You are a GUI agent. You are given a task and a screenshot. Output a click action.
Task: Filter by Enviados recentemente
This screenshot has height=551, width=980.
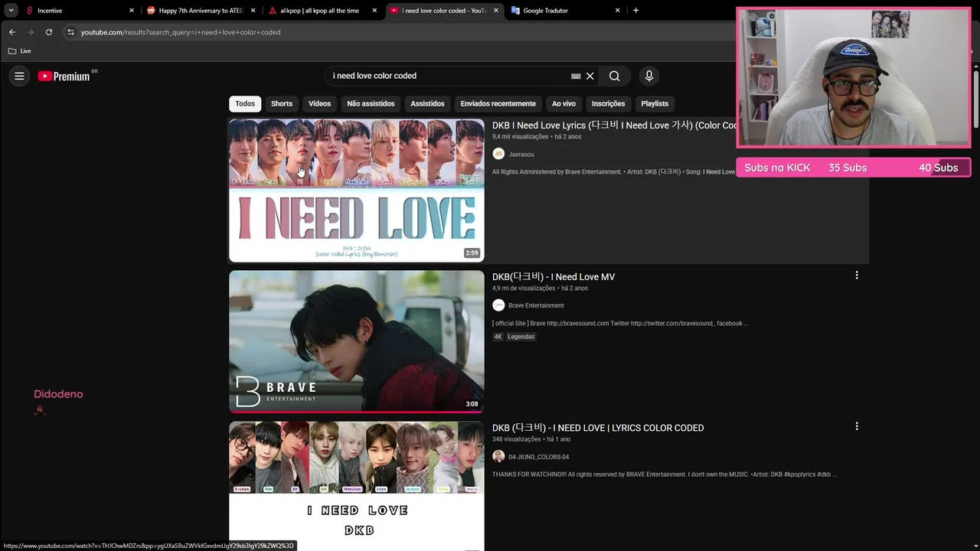point(498,103)
